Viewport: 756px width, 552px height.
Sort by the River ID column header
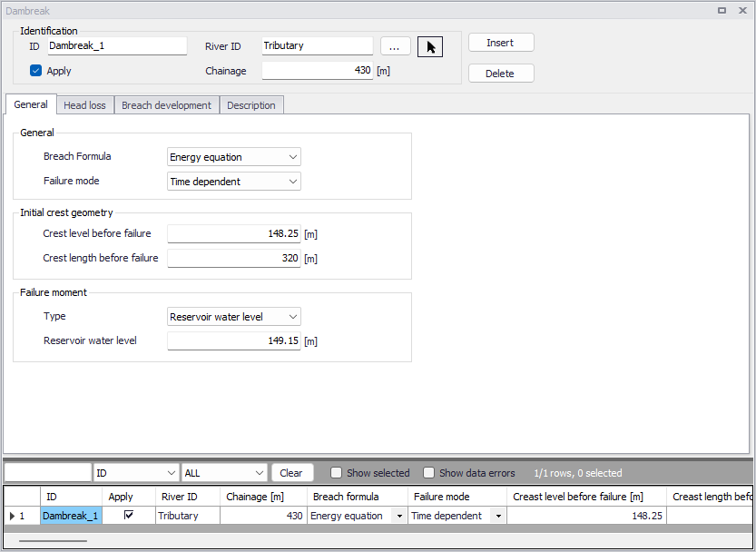[x=188, y=497]
